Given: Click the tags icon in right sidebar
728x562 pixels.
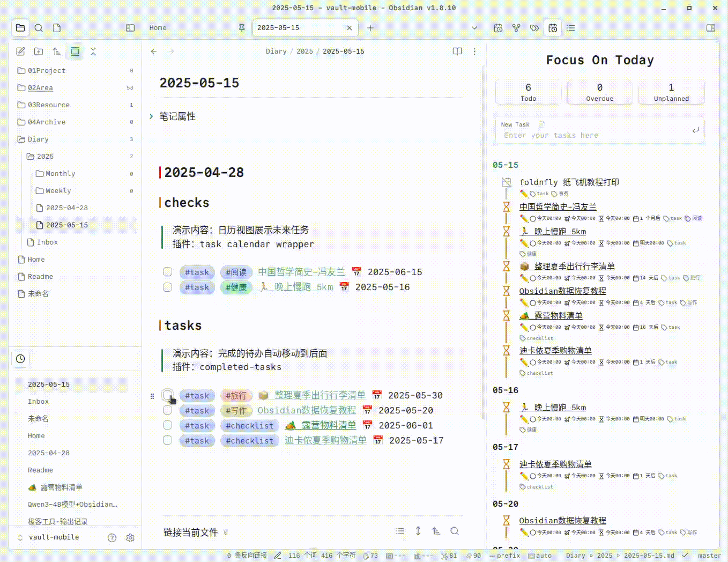Looking at the screenshot, I should [534, 28].
